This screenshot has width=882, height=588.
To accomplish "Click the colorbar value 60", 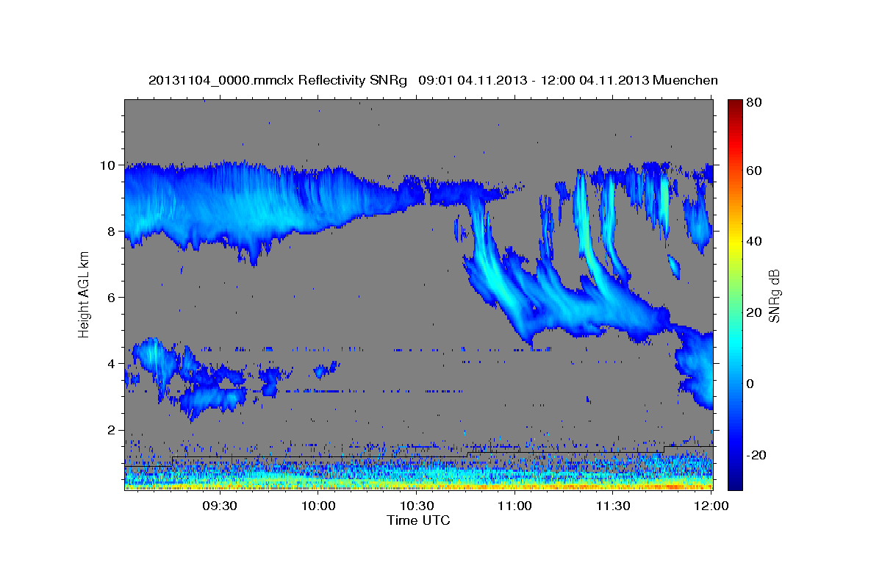I will [x=753, y=171].
